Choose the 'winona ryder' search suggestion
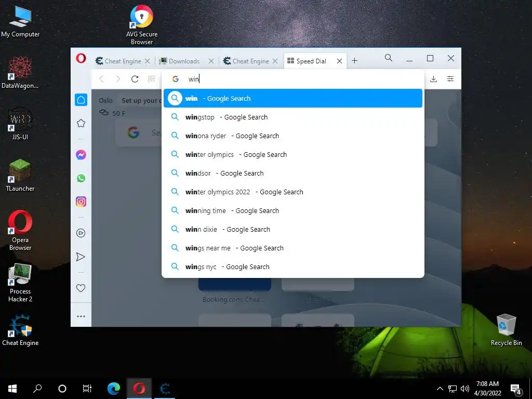The image size is (532, 399). [x=293, y=136]
